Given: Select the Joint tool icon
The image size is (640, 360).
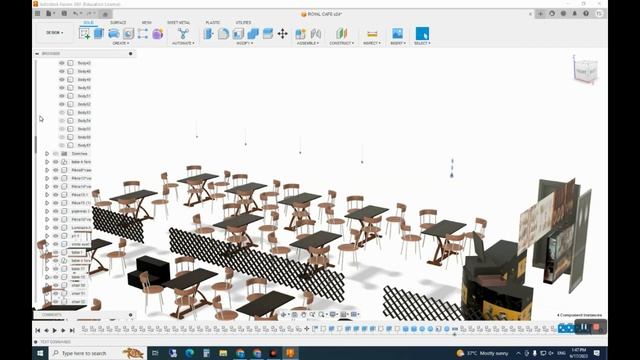Looking at the screenshot, I should (316, 33).
